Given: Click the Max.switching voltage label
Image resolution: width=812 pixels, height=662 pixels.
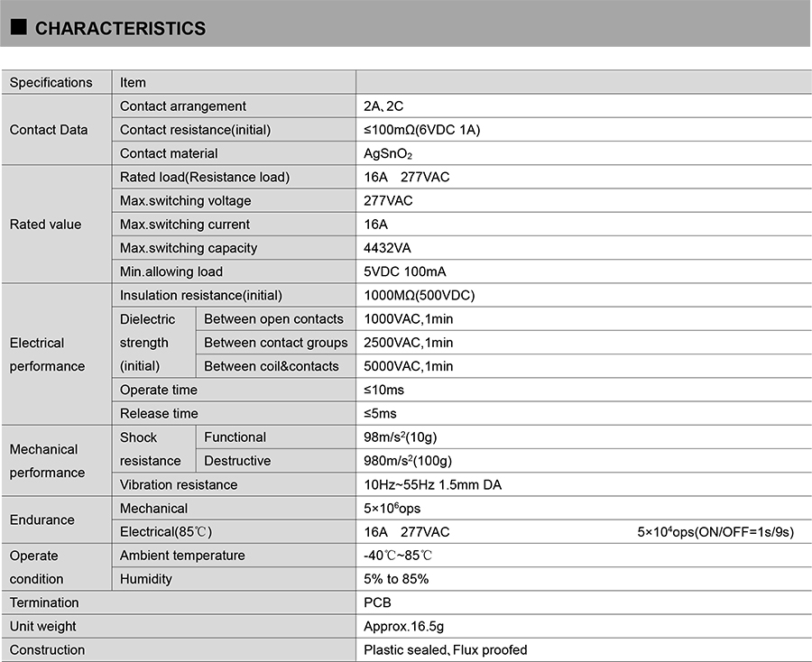Looking at the screenshot, I should coord(186,201).
